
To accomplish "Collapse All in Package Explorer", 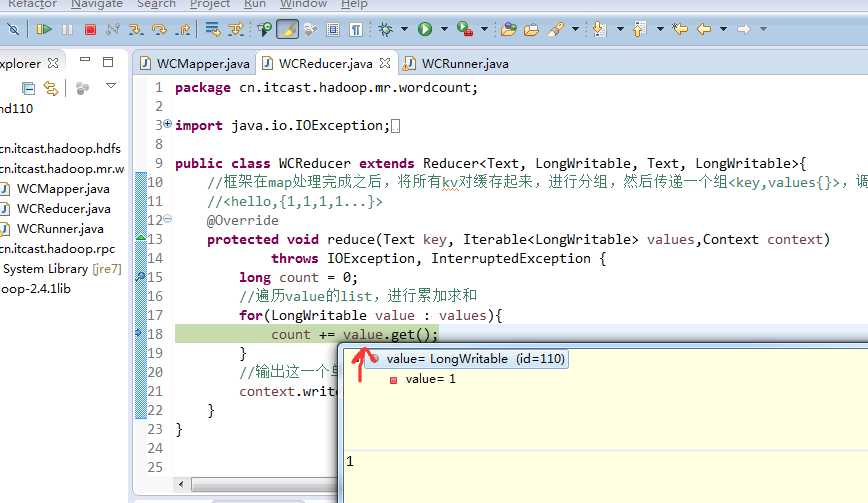I will tap(28, 88).
